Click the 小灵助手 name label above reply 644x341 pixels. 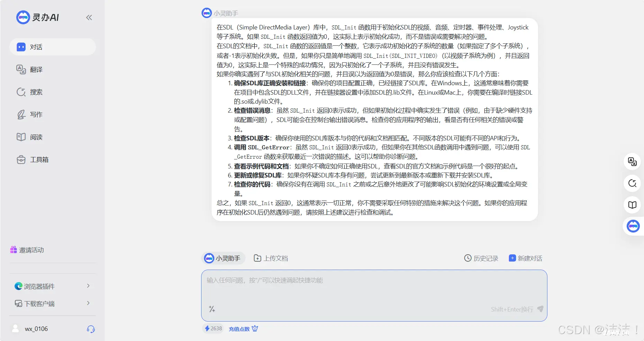pos(226,13)
